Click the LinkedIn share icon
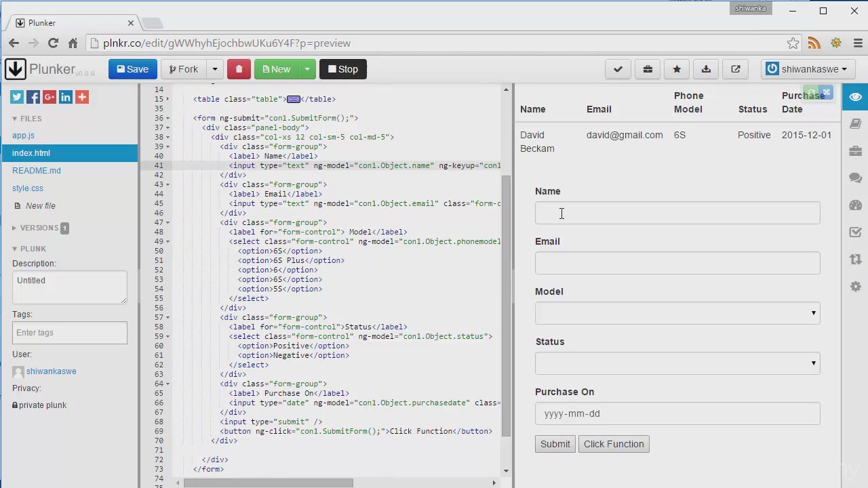Viewport: 868px width, 488px height. [x=66, y=97]
